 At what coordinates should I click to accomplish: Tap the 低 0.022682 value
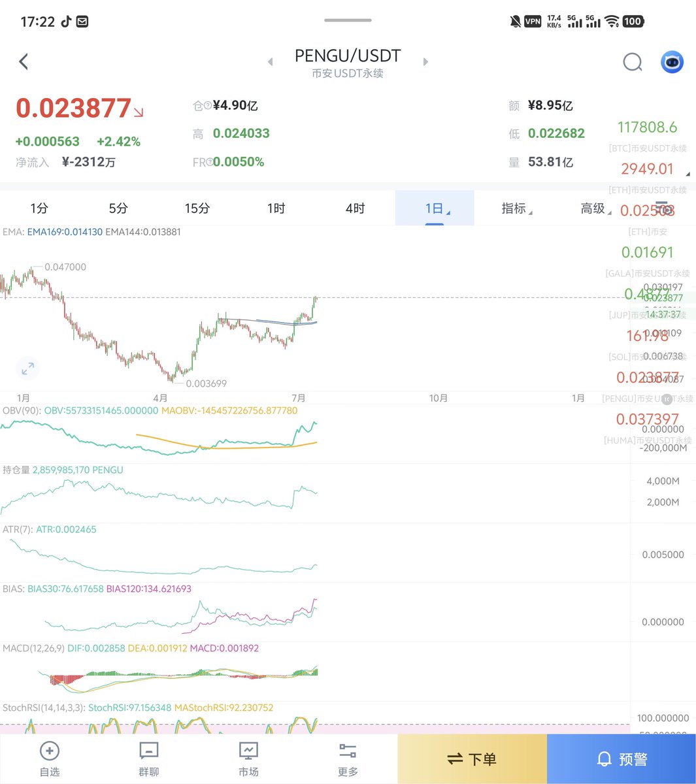[556, 133]
